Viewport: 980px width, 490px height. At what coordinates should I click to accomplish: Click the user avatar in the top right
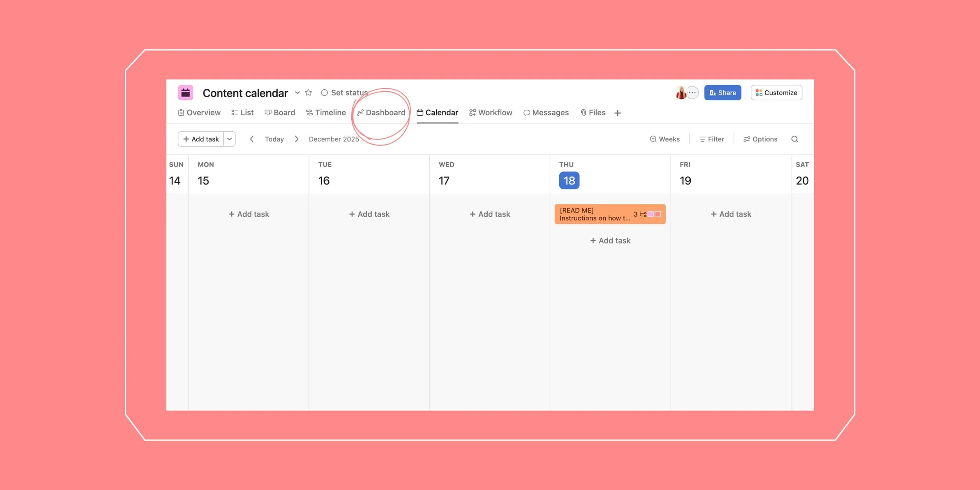point(681,93)
